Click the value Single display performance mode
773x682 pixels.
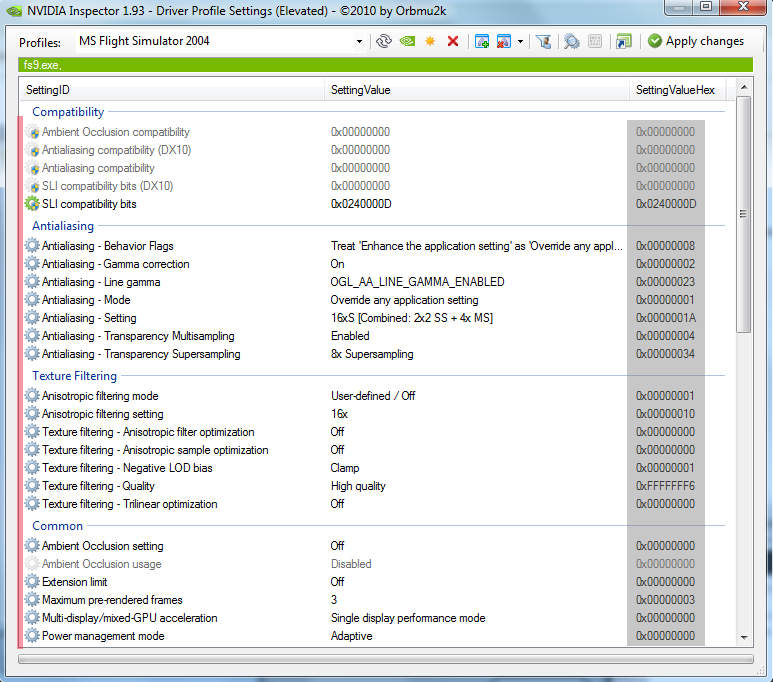(408, 617)
